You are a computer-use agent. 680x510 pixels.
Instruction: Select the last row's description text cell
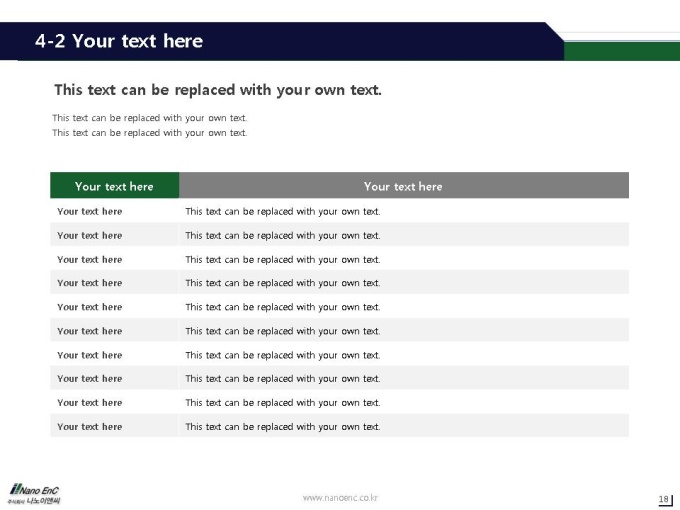click(404, 426)
